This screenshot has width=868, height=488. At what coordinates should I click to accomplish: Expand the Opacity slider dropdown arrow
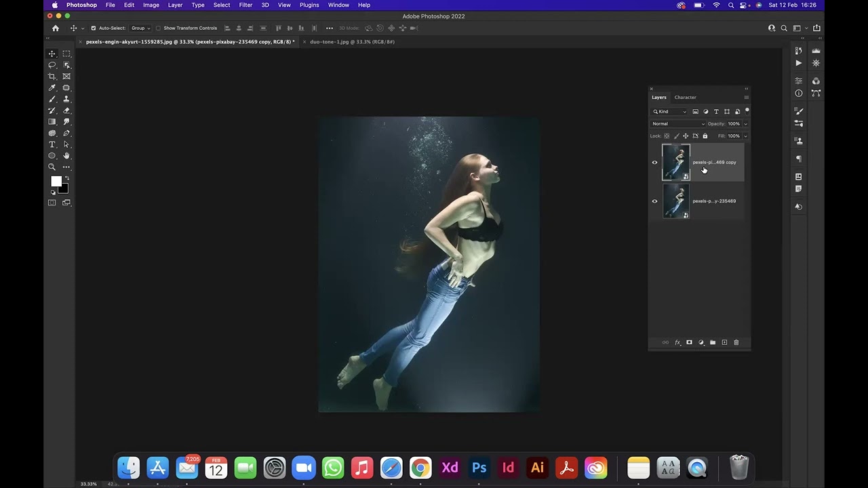(745, 124)
